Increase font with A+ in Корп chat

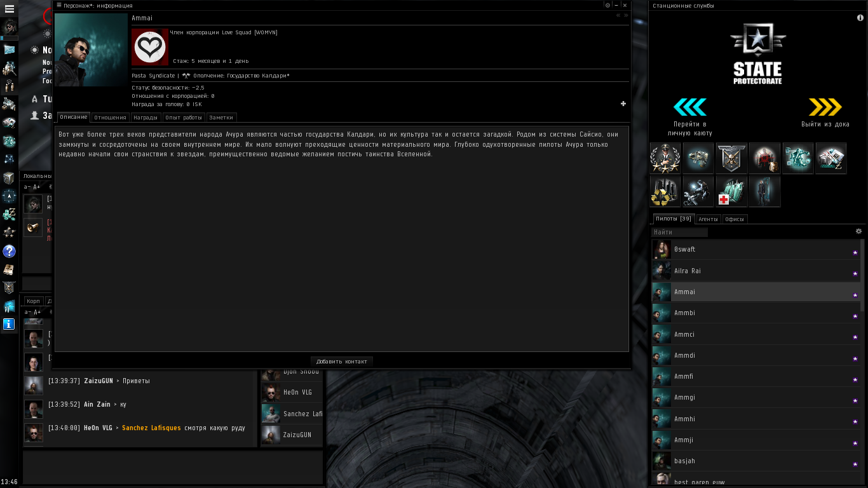pos(37,312)
